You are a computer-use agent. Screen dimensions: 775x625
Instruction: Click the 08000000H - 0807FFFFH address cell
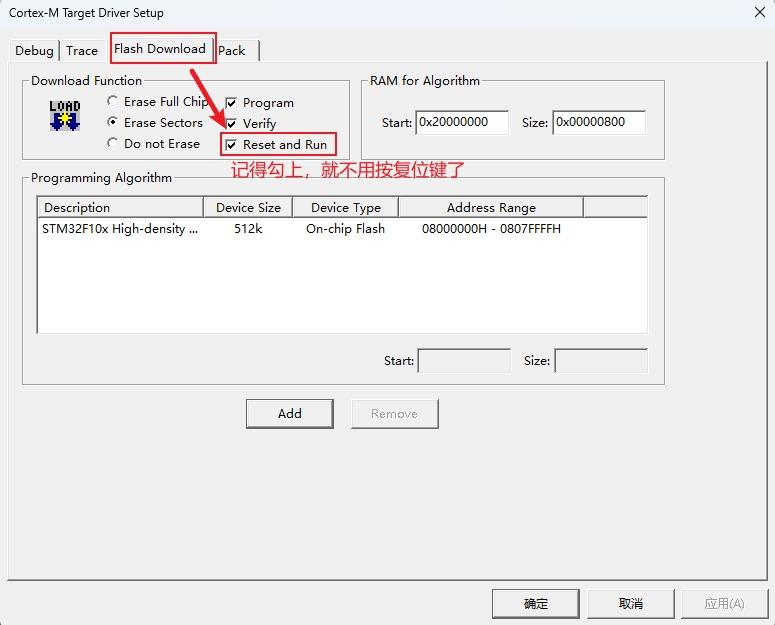point(491,229)
